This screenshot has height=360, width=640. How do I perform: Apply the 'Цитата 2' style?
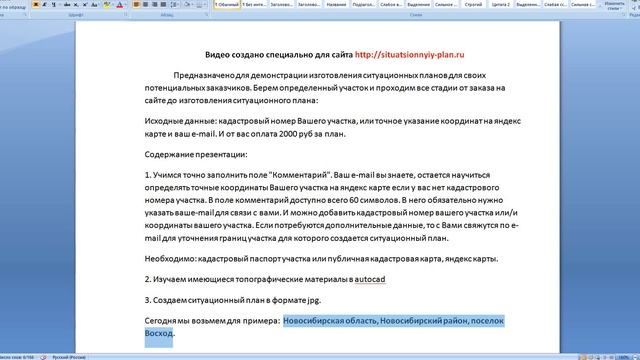click(x=500, y=4)
